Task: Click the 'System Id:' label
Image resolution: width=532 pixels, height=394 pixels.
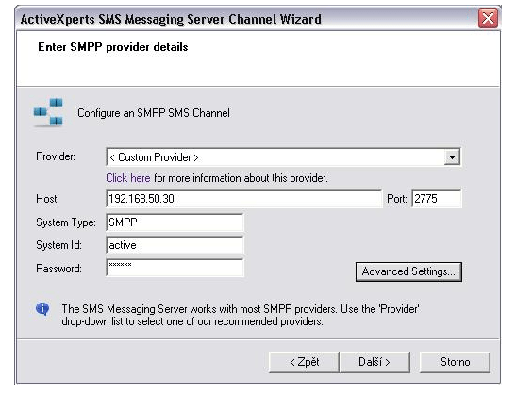Action: pyautogui.click(x=58, y=245)
